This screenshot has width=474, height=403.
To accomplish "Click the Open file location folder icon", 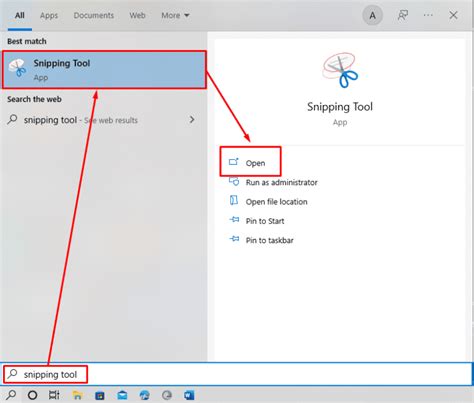I will [x=234, y=201].
